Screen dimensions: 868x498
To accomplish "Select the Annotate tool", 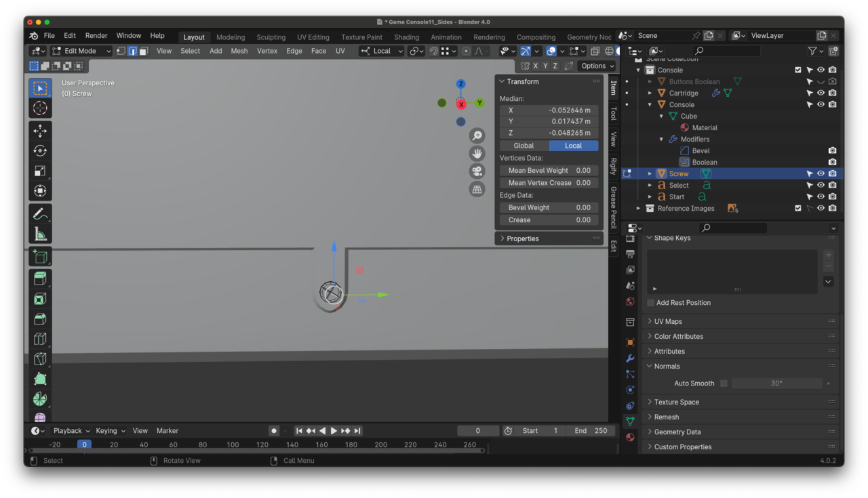I will click(x=40, y=214).
